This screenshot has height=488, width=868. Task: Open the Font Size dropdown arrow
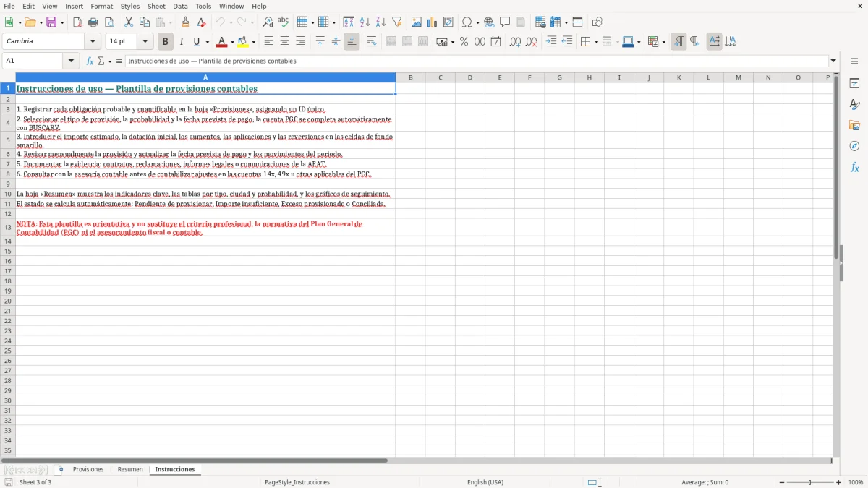pos(145,42)
